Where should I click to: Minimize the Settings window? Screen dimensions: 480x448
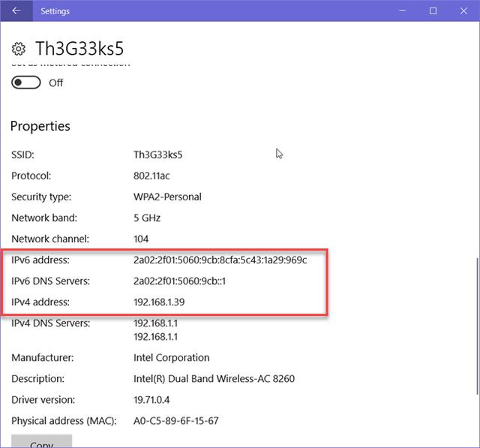tap(398, 11)
